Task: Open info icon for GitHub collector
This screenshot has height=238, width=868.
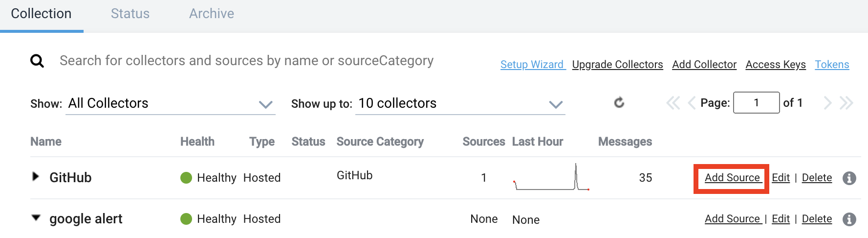Action: click(849, 178)
